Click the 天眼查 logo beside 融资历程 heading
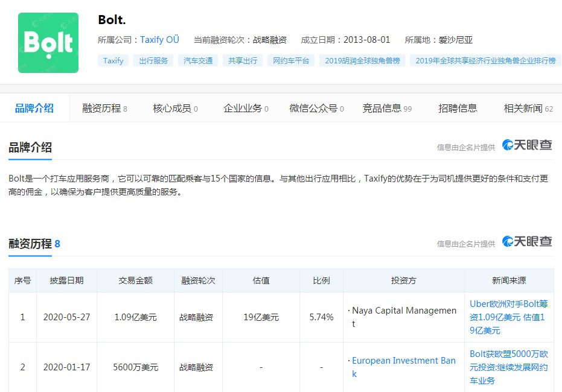 click(527, 242)
